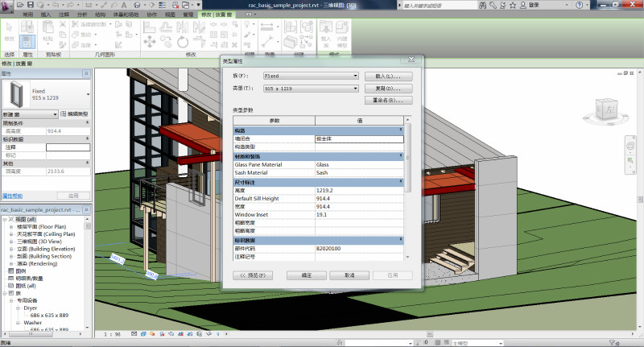Click the 注释 input field in Properties palette
Viewport: 644px width, 347px height.
pyautogui.click(x=68, y=147)
